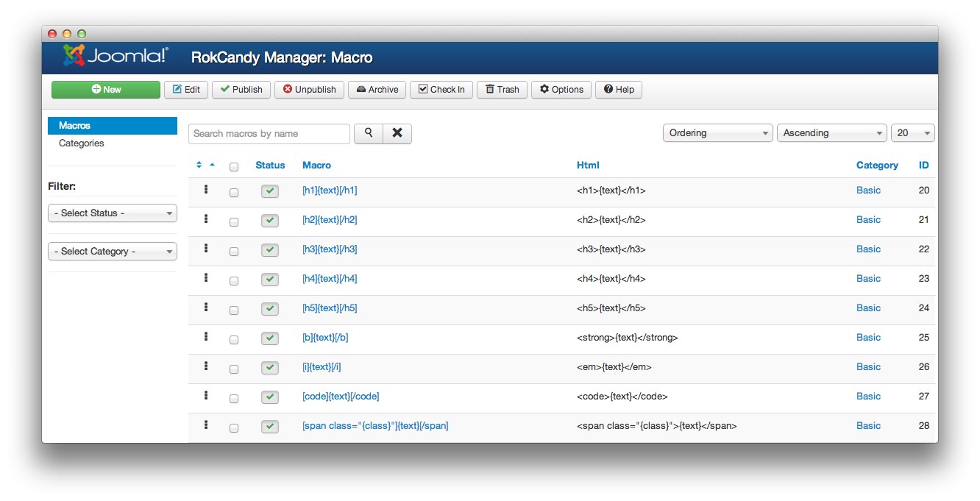
Task: Check the box for [code]{text}[/code] row
Action: click(x=234, y=399)
